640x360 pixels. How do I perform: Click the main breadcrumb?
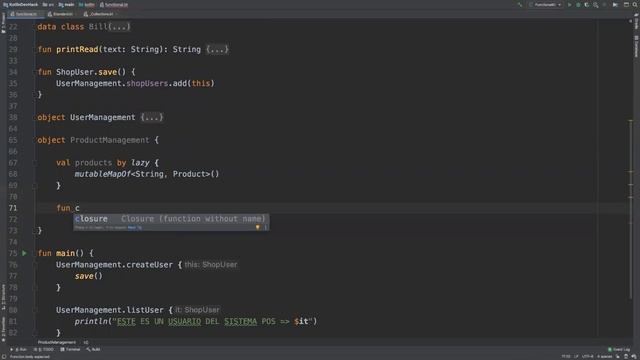66,5
